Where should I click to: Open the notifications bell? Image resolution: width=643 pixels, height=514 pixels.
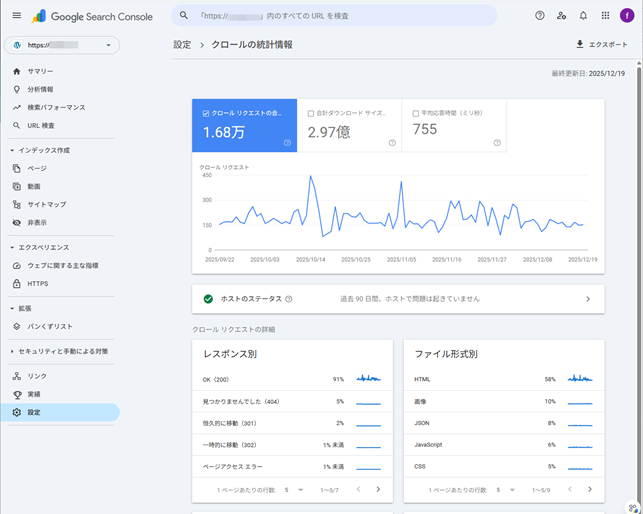583,16
